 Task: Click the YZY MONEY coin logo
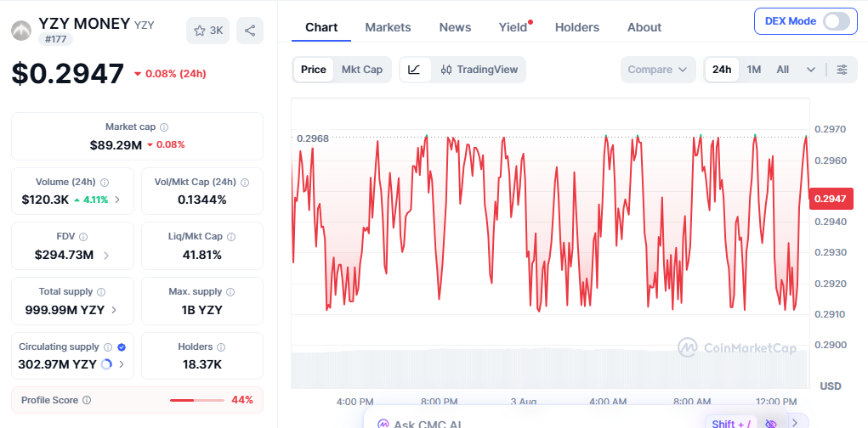coord(21,31)
